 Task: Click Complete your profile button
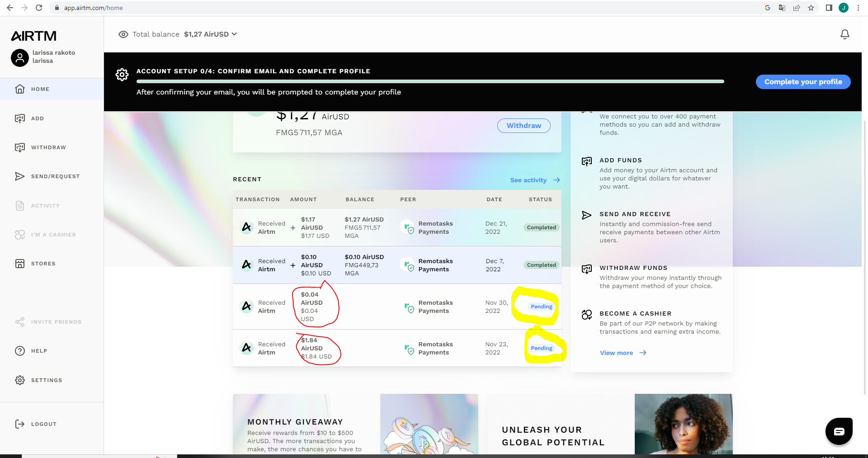click(x=803, y=82)
